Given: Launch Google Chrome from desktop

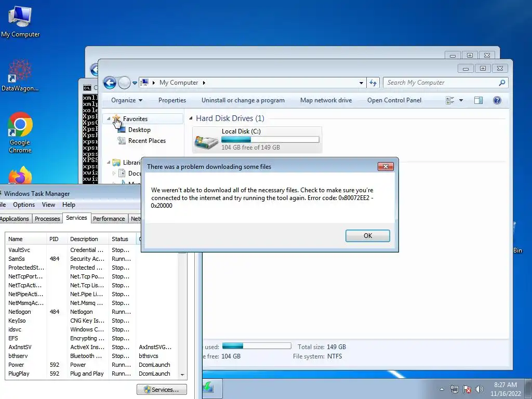Looking at the screenshot, I should [x=20, y=132].
